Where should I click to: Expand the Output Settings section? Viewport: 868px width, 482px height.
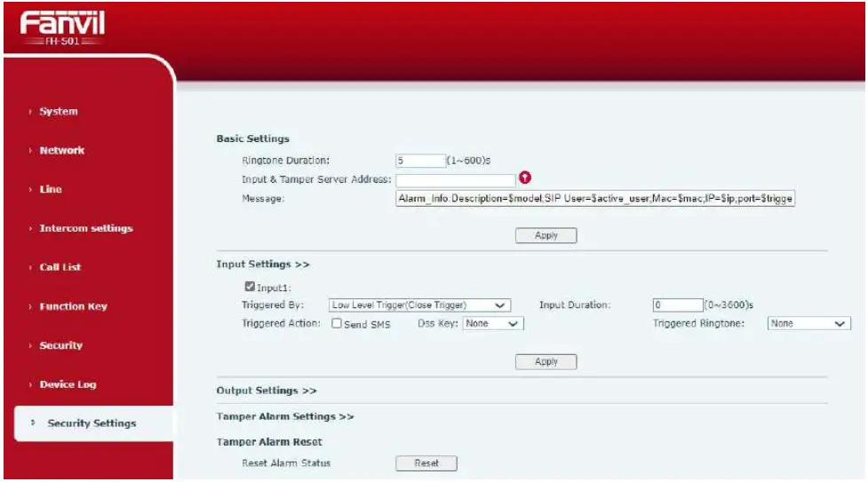(x=267, y=391)
